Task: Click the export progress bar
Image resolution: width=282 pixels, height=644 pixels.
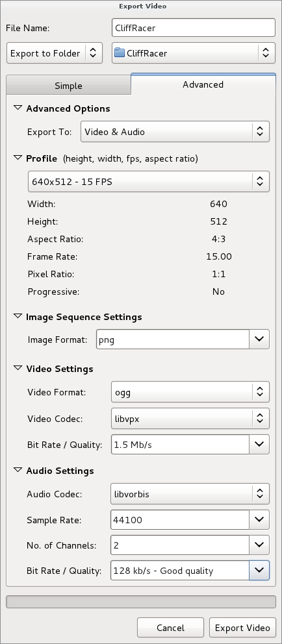Action: tap(141, 602)
